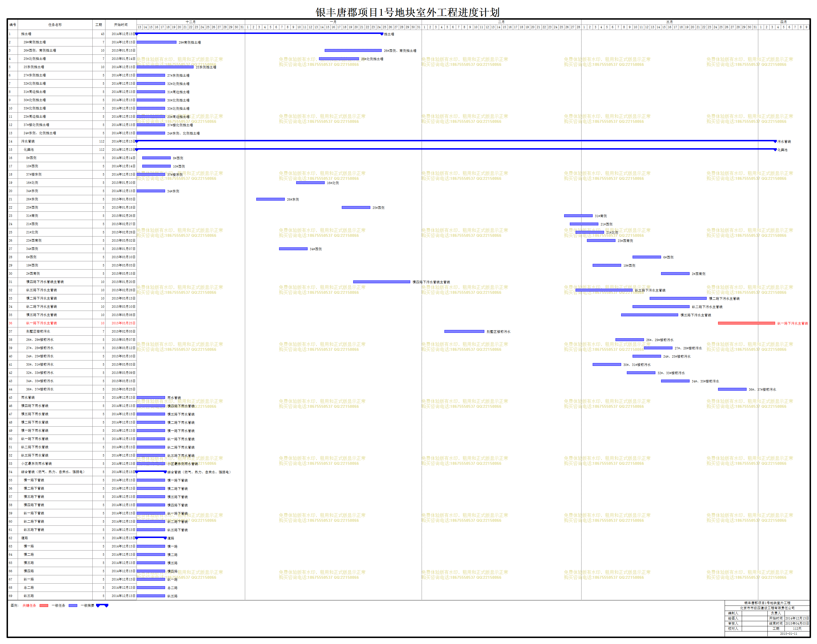The height and width of the screenshot is (644, 817).
Task: Select the 2015年02月05日 start date cell
Action: pos(123,331)
